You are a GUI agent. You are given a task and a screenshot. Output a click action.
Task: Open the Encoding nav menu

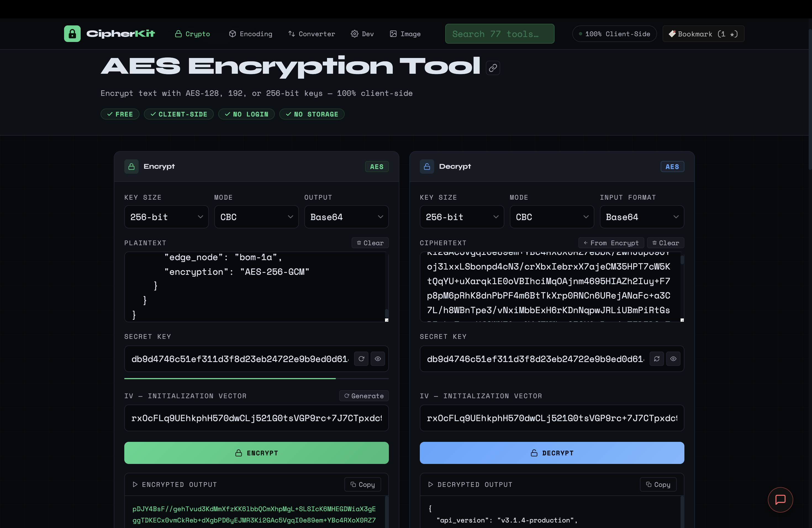251,34
